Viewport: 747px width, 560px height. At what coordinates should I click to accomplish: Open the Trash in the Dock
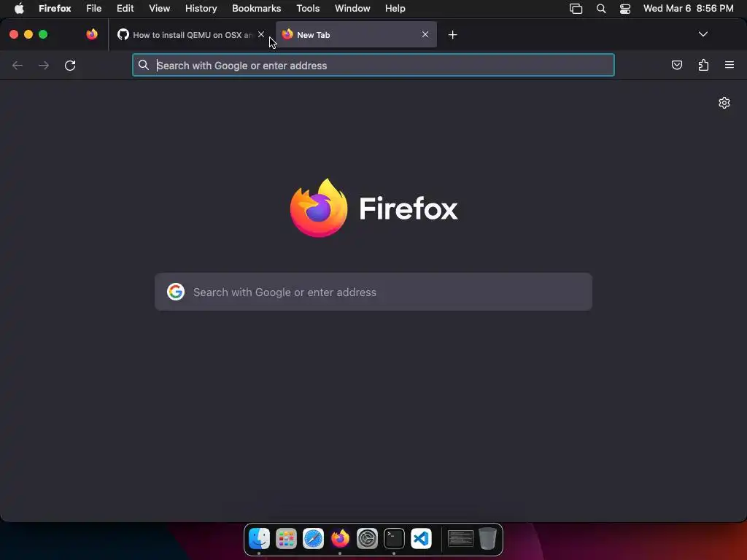pyautogui.click(x=487, y=539)
